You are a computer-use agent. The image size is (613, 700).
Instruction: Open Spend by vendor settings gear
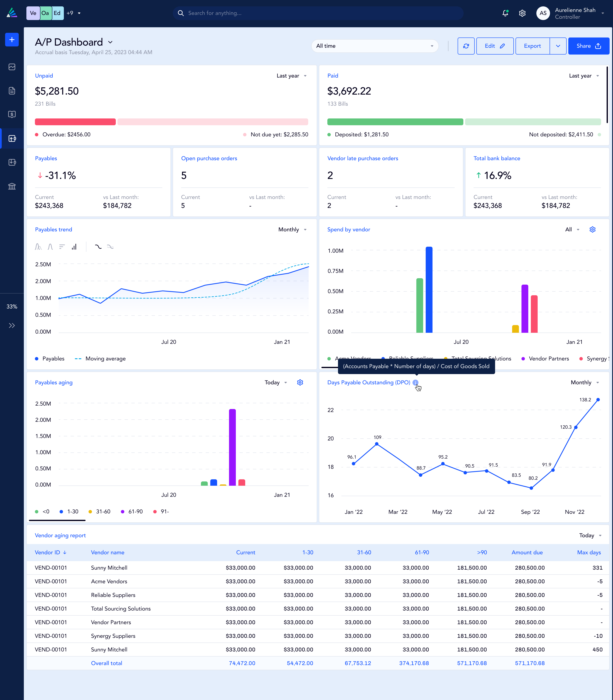(x=593, y=229)
